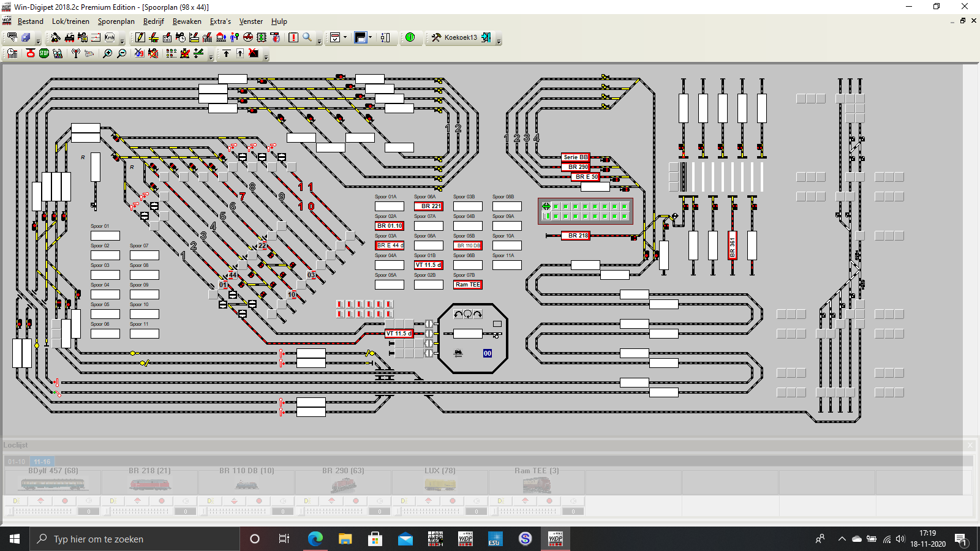Image resolution: width=980 pixels, height=551 pixels.
Task: Expand overflow arrow after Koekoek13 exit icon
Action: pyautogui.click(x=499, y=42)
